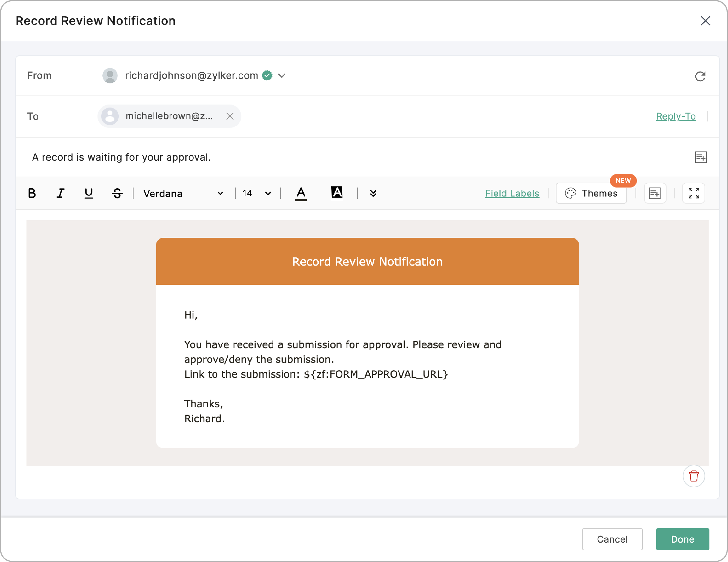The height and width of the screenshot is (562, 728).
Task: Expand the From address dropdown arrow
Action: pos(282,76)
